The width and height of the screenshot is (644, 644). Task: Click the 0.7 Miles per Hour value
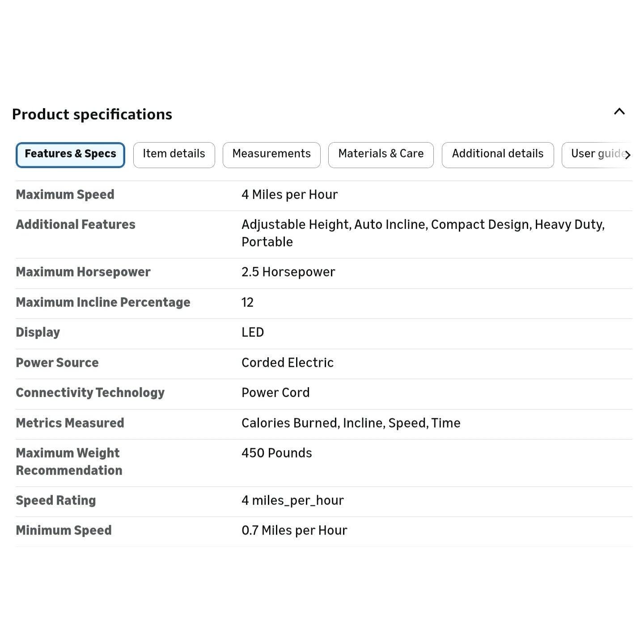tap(294, 531)
